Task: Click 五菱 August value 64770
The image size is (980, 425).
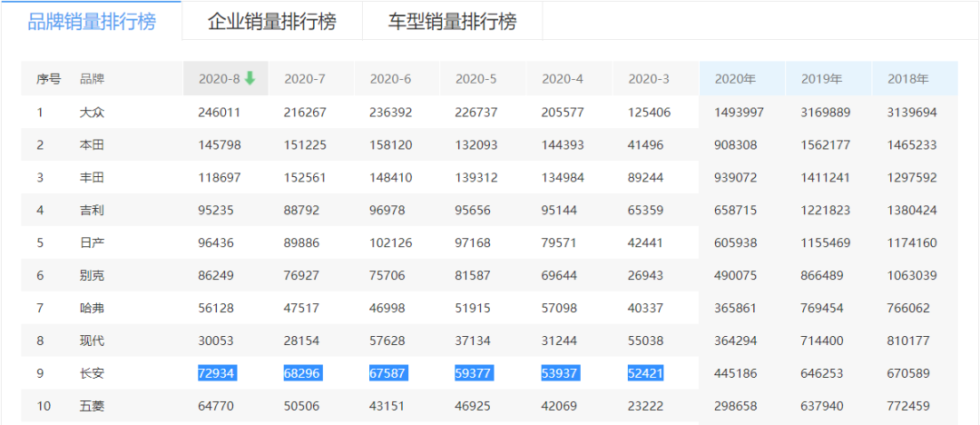Action: pyautogui.click(x=216, y=406)
